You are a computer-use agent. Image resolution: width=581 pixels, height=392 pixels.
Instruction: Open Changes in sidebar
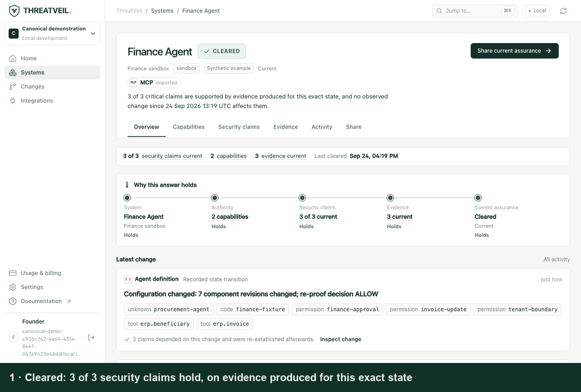52,86
